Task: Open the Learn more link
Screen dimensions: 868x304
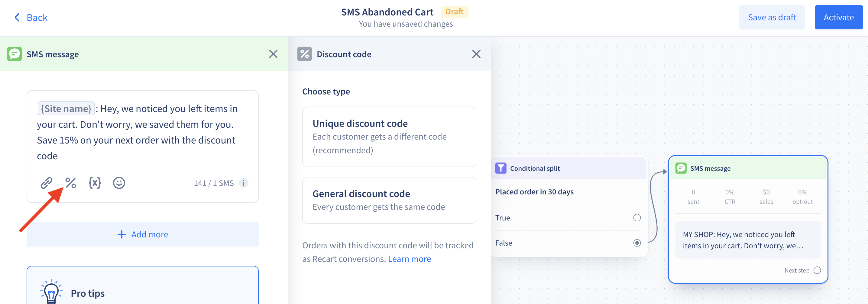Action: pyautogui.click(x=409, y=259)
